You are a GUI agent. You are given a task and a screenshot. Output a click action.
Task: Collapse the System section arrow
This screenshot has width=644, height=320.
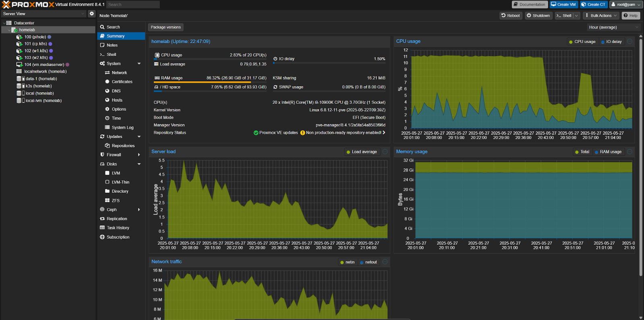tap(139, 64)
